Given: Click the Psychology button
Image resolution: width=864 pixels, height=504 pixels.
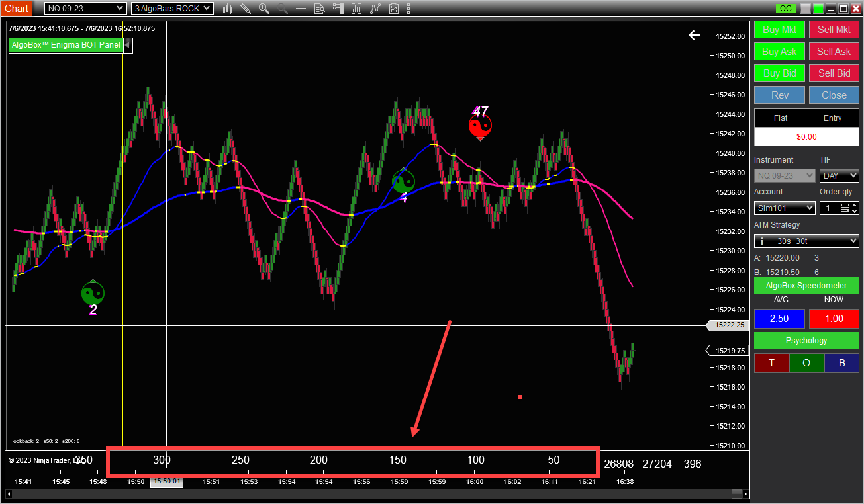Looking at the screenshot, I should coord(806,341).
